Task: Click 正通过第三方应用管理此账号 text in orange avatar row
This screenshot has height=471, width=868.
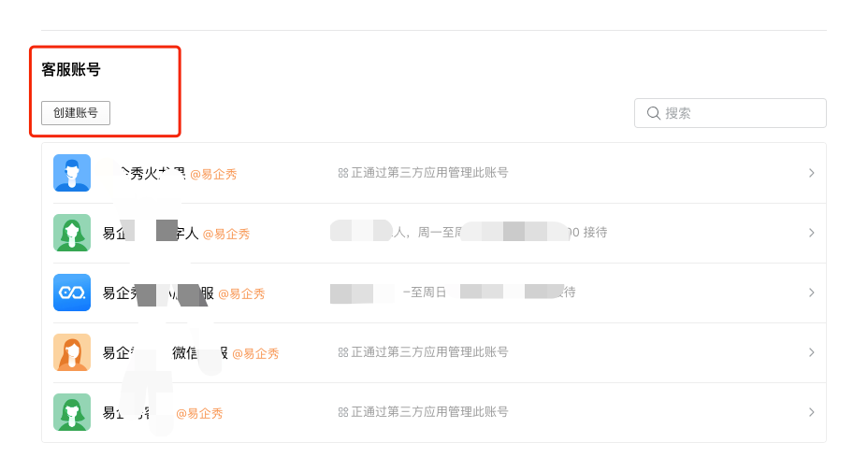Action: point(429,352)
